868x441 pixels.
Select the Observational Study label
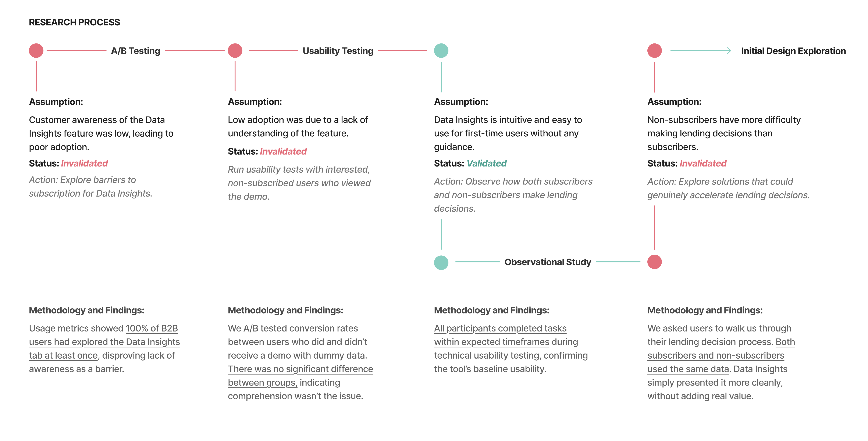pos(548,262)
